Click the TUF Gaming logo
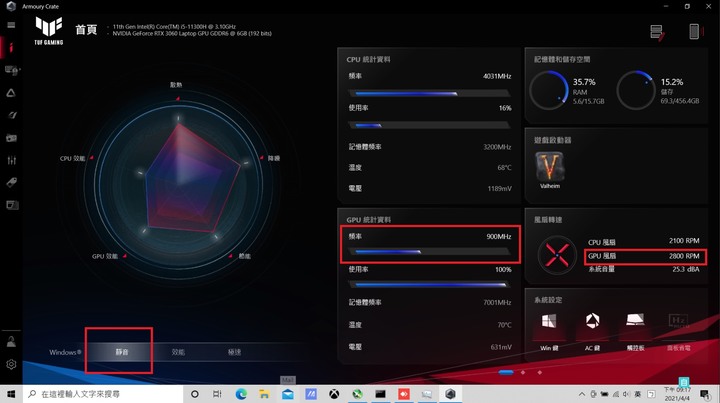720x403 pixels. (x=49, y=31)
